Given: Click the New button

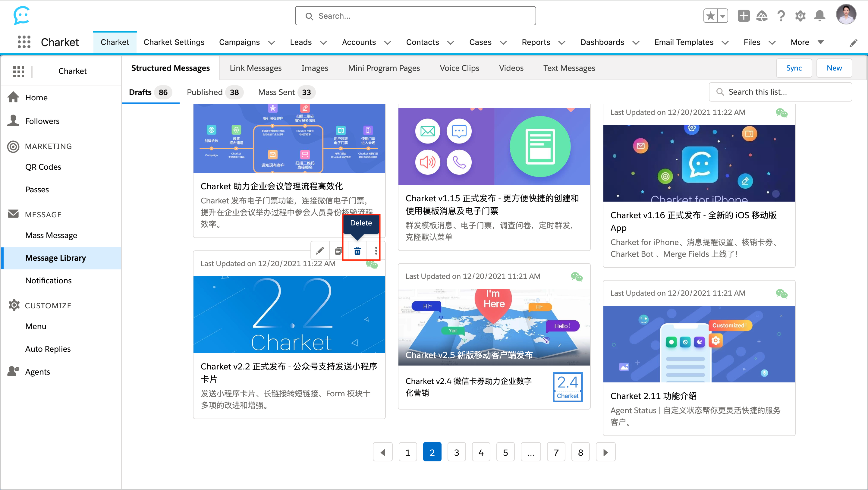Looking at the screenshot, I should [834, 68].
